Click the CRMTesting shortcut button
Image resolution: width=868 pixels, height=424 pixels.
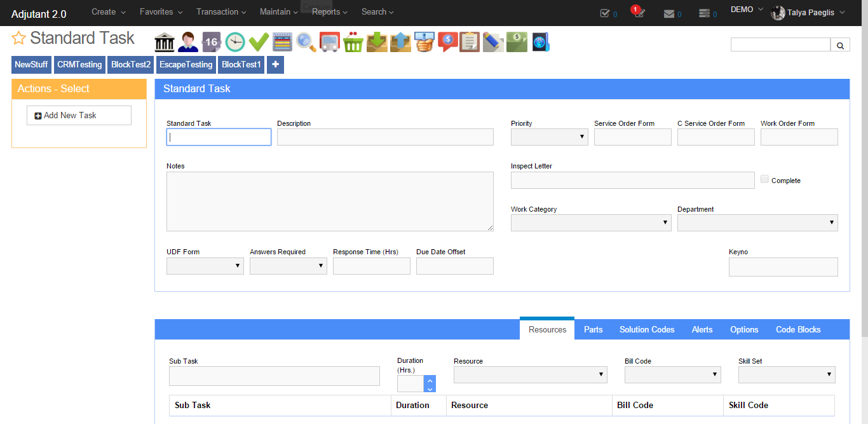(79, 65)
